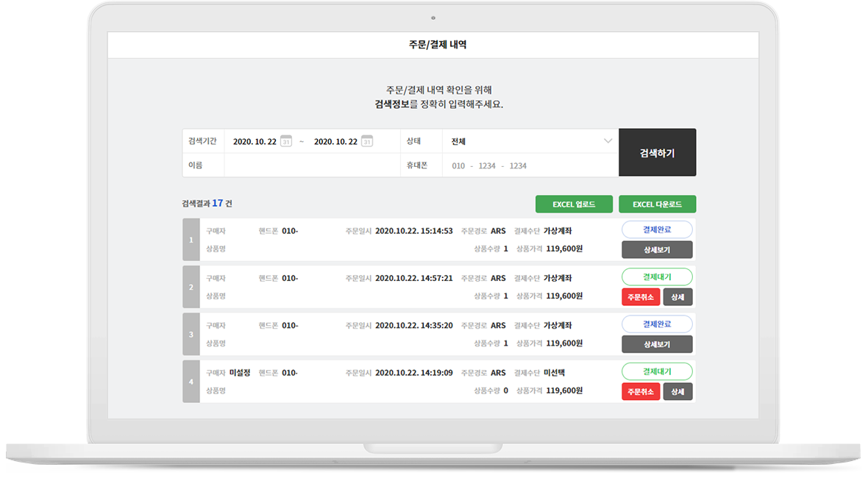
Task: Open the end date calendar icon
Action: click(x=367, y=141)
